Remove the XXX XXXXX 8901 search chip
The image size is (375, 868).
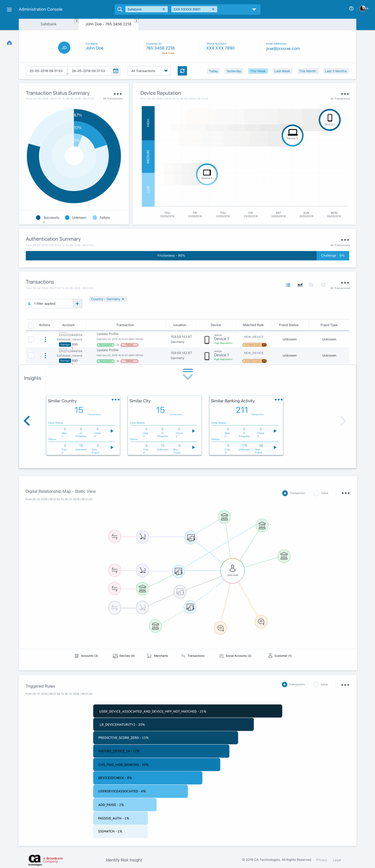pos(213,9)
